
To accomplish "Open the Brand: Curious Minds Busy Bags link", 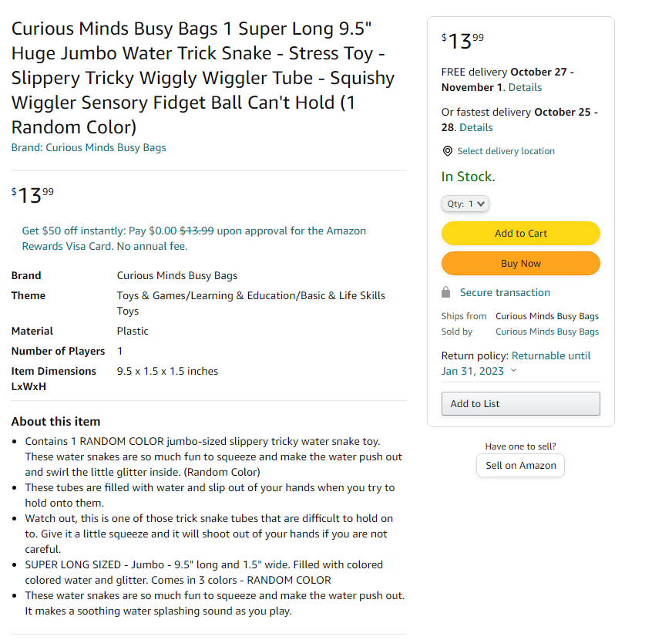I will (x=89, y=147).
